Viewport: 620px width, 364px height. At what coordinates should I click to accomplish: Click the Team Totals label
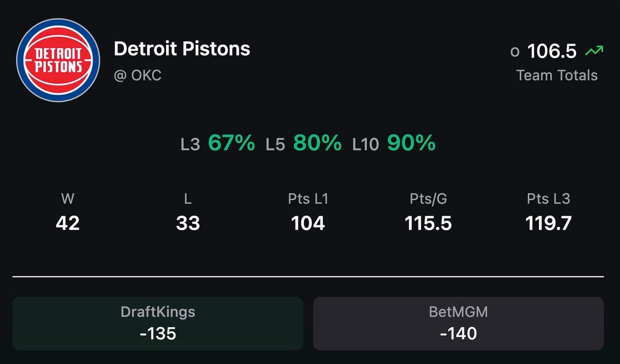(x=557, y=75)
